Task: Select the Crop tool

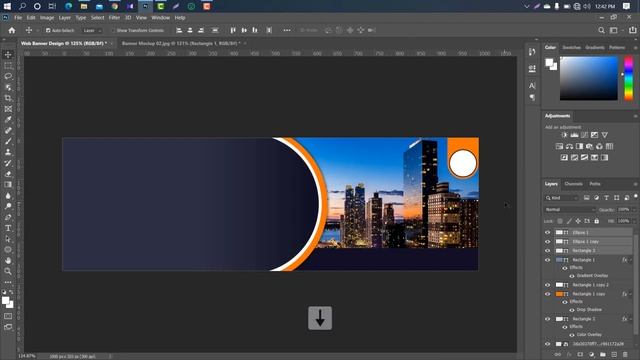Action: 8,98
